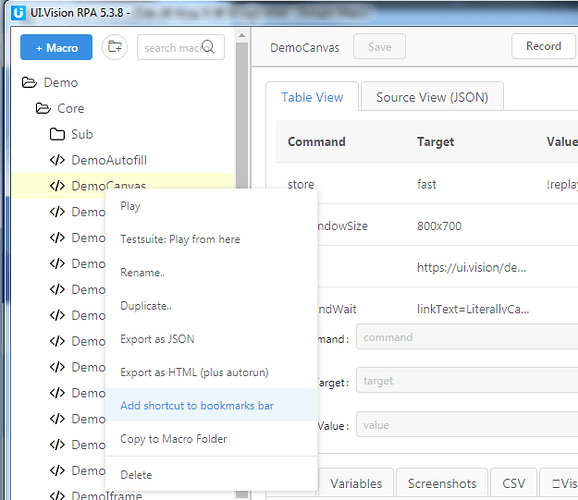Choose Rename.. in the context menu

pyautogui.click(x=211, y=272)
